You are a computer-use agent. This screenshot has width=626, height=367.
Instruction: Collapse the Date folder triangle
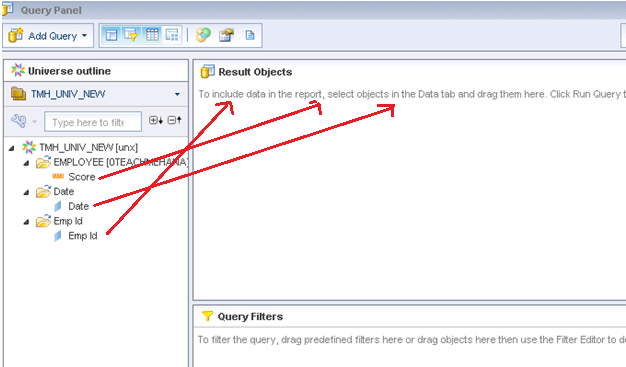pyautogui.click(x=26, y=192)
